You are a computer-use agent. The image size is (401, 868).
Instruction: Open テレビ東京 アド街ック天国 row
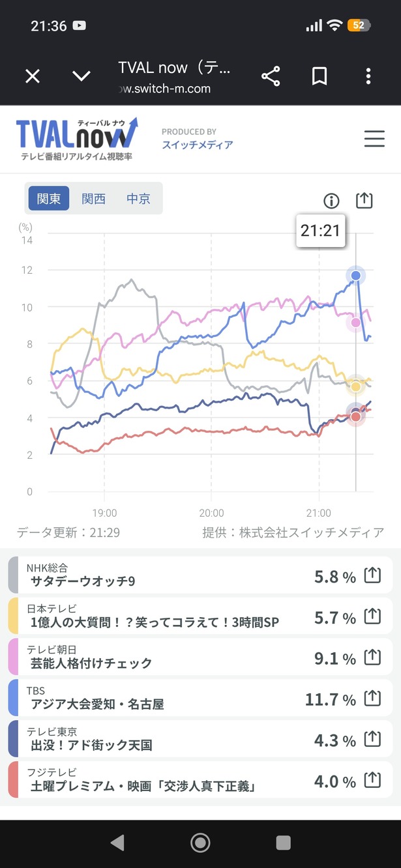tap(200, 740)
